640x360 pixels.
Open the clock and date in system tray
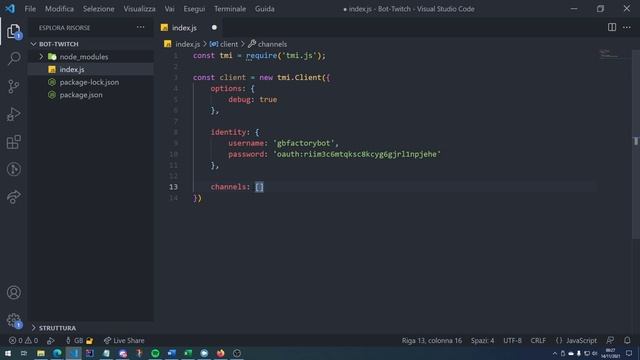pyautogui.click(x=610, y=353)
